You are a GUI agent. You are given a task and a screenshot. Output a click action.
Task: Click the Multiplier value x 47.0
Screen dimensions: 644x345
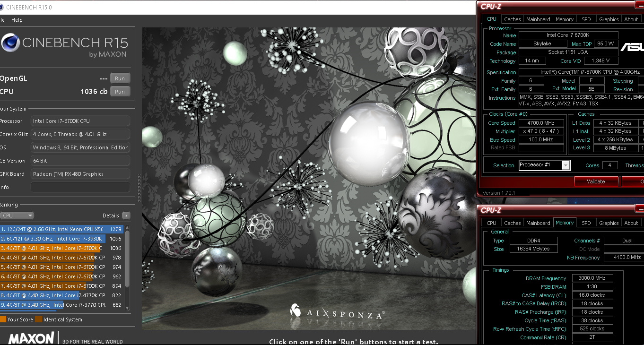(541, 131)
